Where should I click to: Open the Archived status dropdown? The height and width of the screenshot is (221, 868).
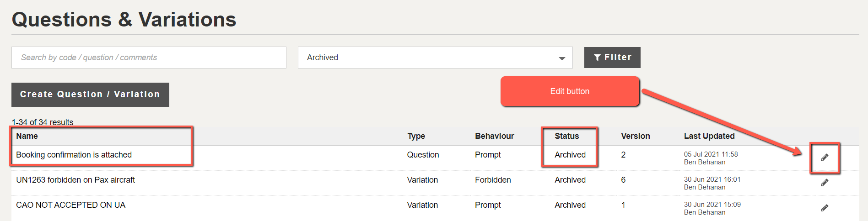435,58
